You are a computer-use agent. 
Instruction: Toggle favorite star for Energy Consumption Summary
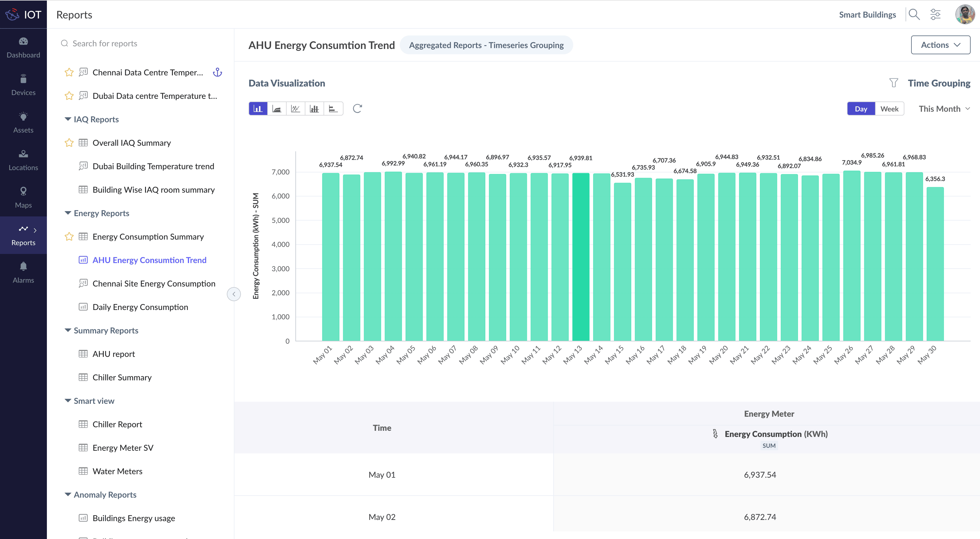pyautogui.click(x=69, y=237)
